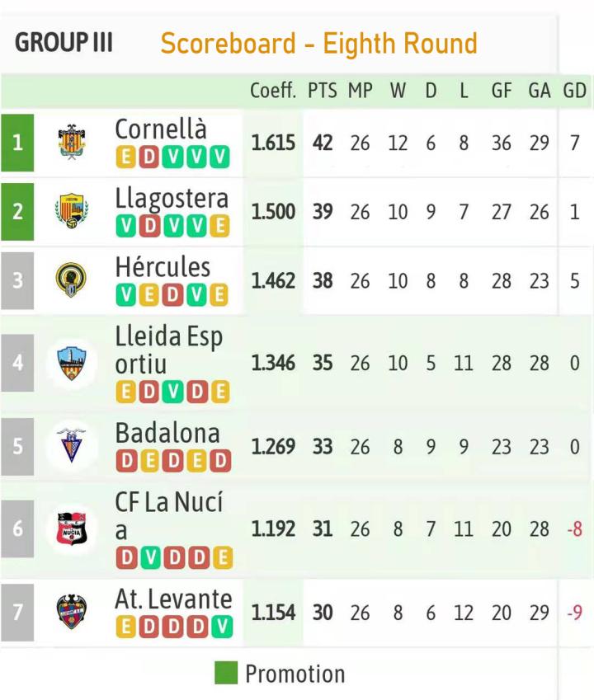The image size is (594, 700).
Task: Open the Cornellà team name link
Action: [161, 129]
